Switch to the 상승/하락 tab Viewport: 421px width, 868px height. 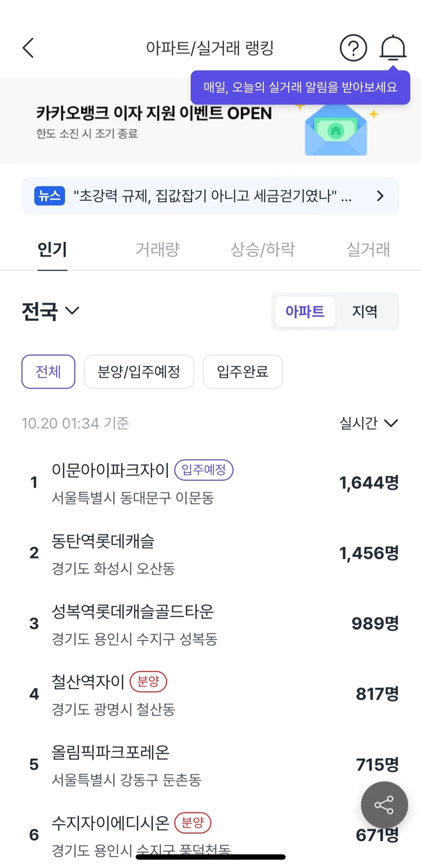(x=263, y=250)
